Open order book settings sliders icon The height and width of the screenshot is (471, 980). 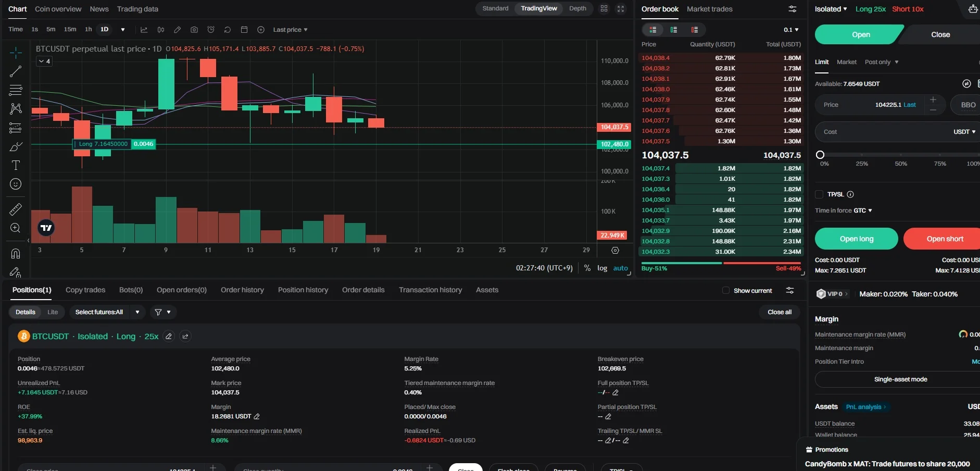[793, 9]
